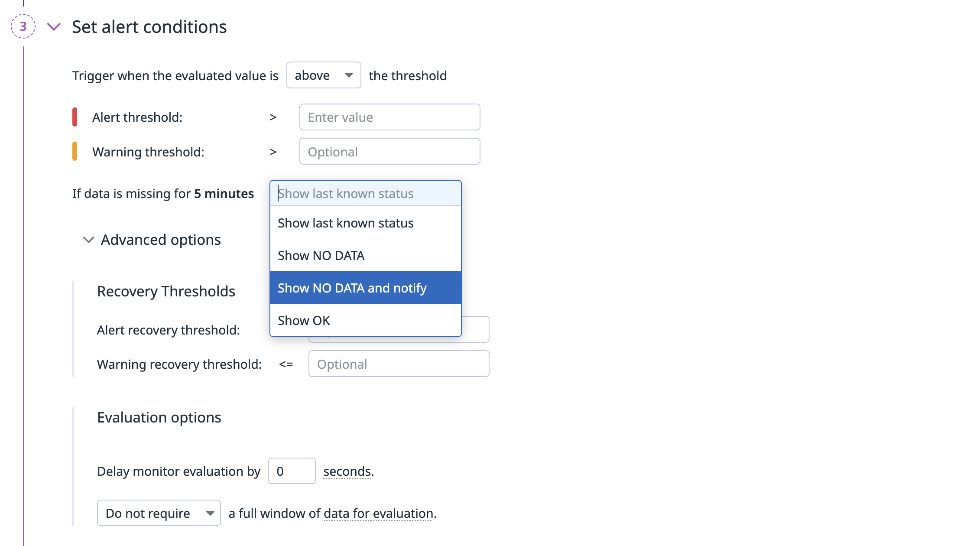Click the orange warning threshold color marker
Viewport: 980px width, 546px height.
pos(75,152)
